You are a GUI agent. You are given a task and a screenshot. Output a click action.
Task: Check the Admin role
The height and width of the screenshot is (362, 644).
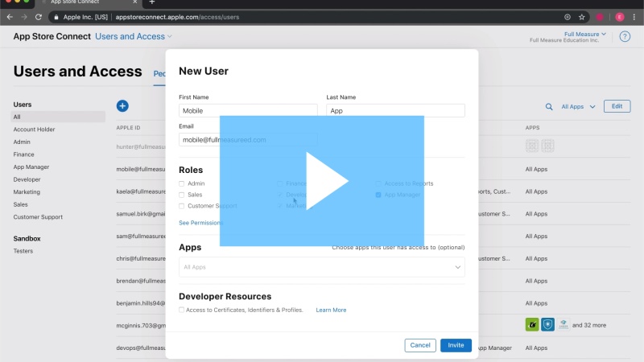point(182,183)
